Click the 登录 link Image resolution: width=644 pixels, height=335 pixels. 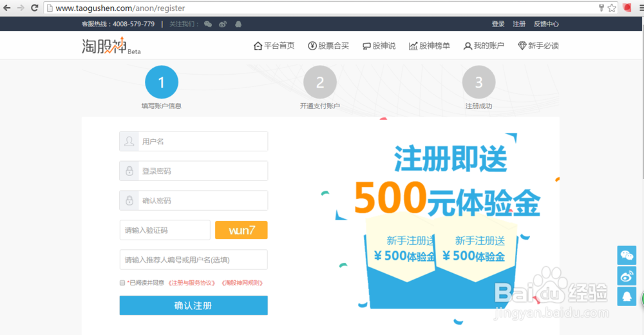498,24
